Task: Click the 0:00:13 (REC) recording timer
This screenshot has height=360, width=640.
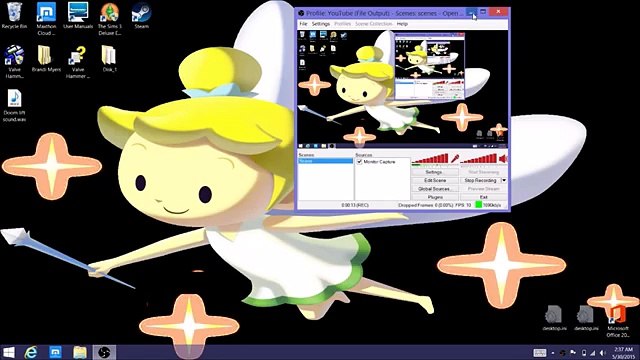Action: coord(355,205)
